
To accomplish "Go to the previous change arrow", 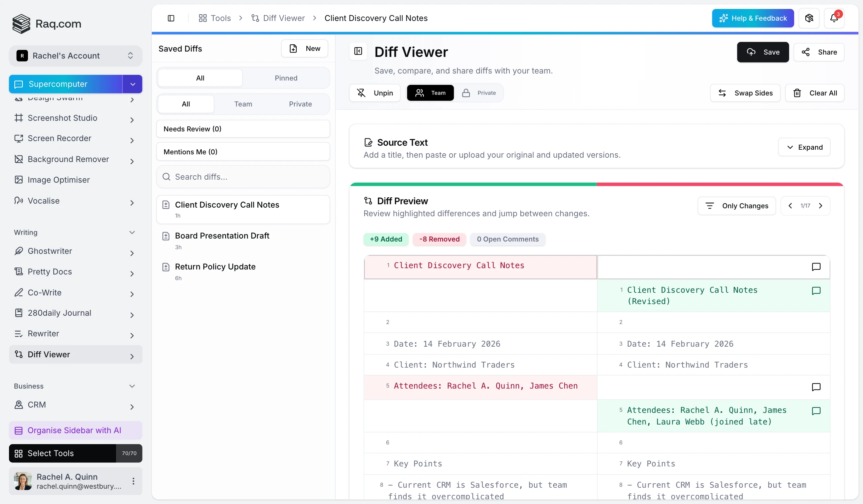I will (790, 206).
